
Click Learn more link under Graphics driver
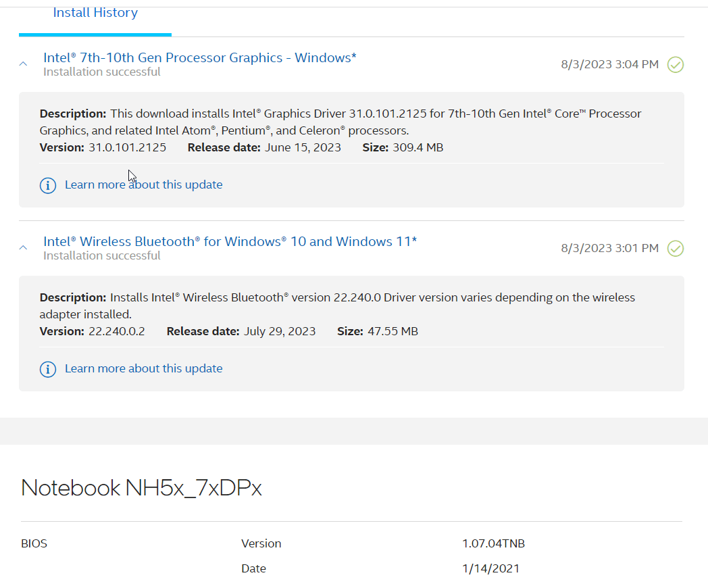(x=144, y=185)
